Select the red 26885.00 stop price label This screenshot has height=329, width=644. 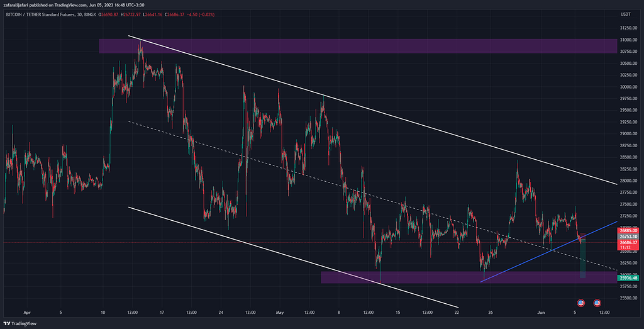[627, 231]
